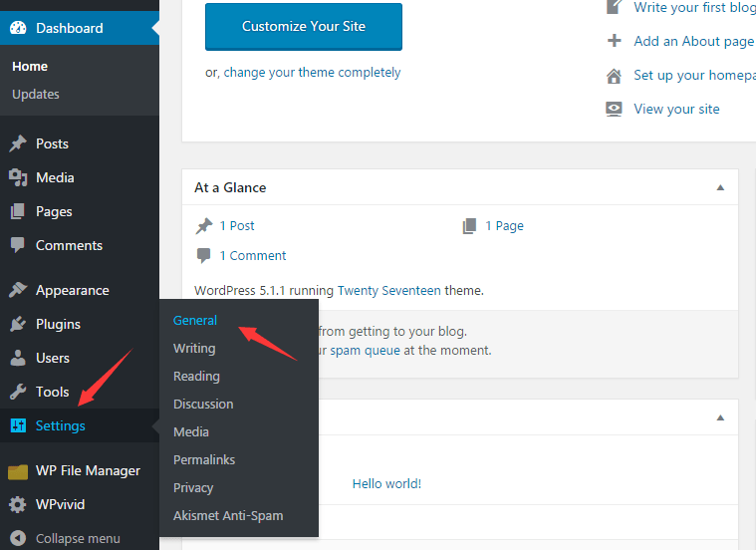756x550 pixels.
Task: Open the 1 Post link
Action: (x=237, y=226)
